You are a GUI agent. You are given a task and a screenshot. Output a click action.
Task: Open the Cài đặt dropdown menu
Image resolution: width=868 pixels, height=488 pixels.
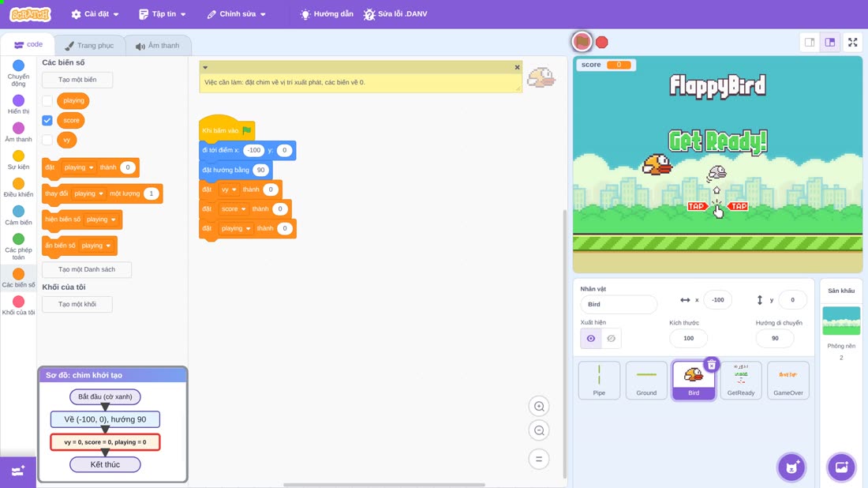[x=95, y=14]
